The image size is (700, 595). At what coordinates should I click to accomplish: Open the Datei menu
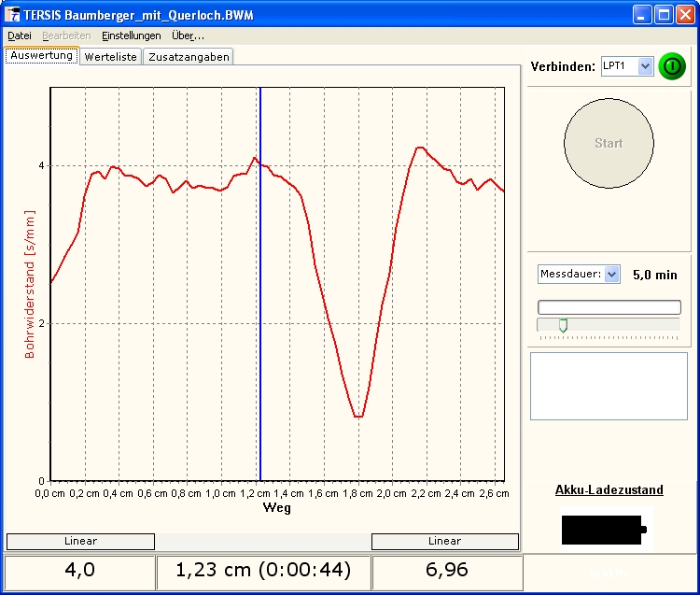pos(20,35)
